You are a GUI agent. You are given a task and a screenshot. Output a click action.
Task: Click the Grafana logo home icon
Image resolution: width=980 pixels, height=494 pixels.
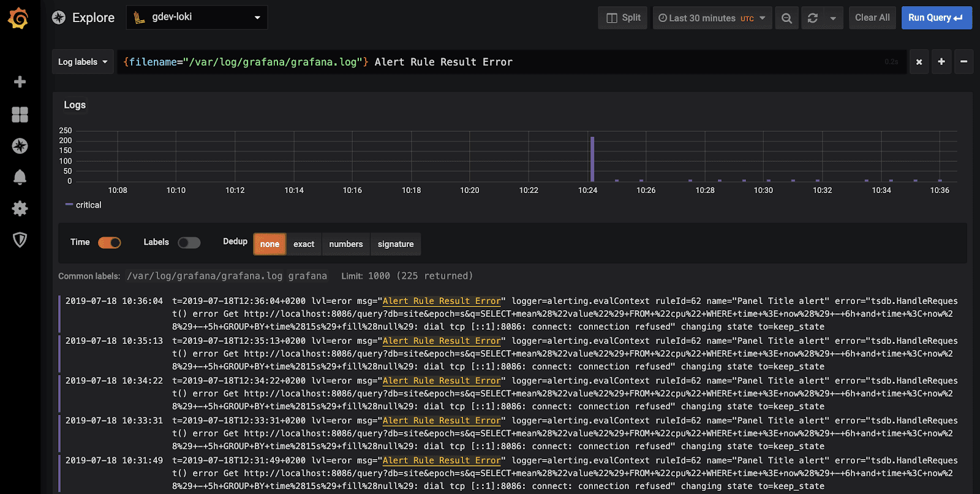[x=18, y=18]
